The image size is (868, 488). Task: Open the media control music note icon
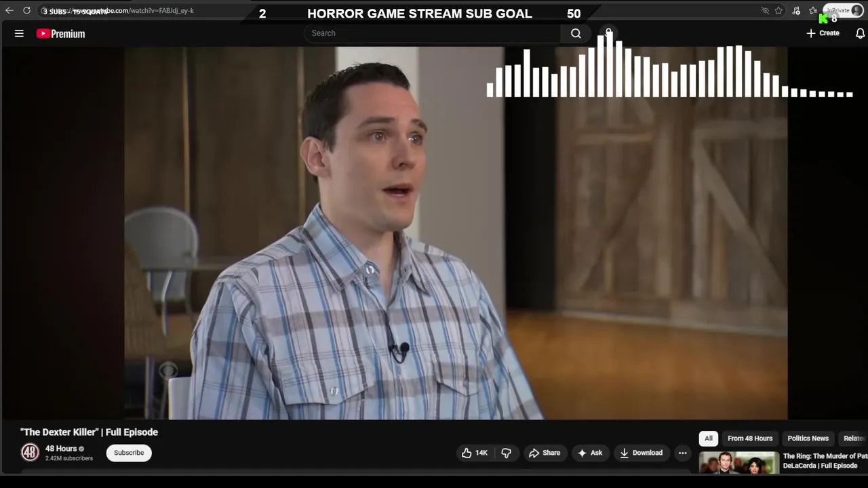click(x=796, y=11)
